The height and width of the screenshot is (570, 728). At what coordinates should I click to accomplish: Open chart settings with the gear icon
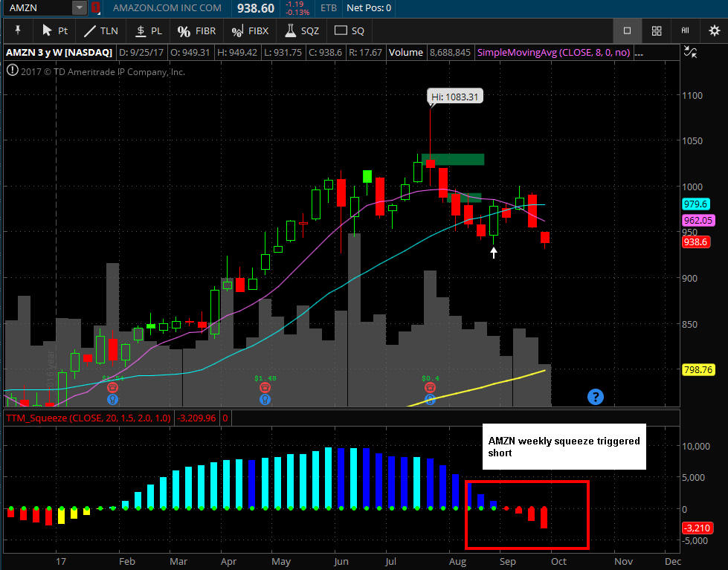[714, 31]
